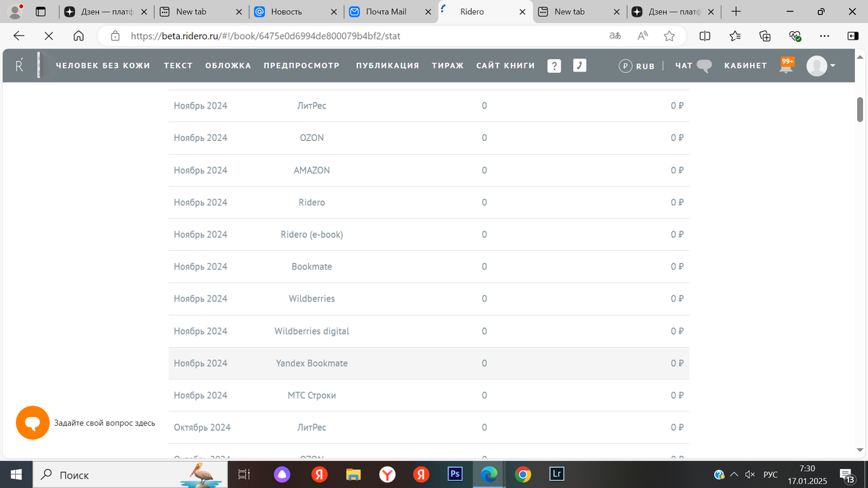Click the Yandex Bookmate row text
Image resolution: width=868 pixels, height=488 pixels.
pos(312,363)
